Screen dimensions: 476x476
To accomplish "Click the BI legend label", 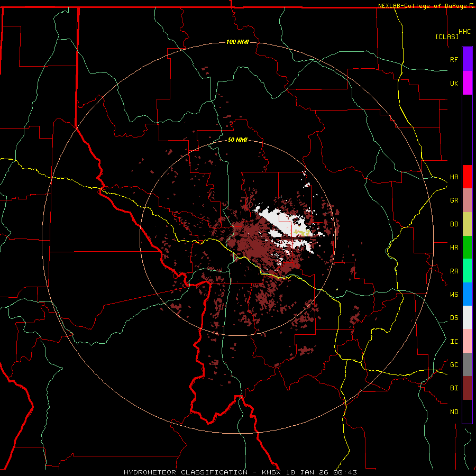I will [454, 388].
